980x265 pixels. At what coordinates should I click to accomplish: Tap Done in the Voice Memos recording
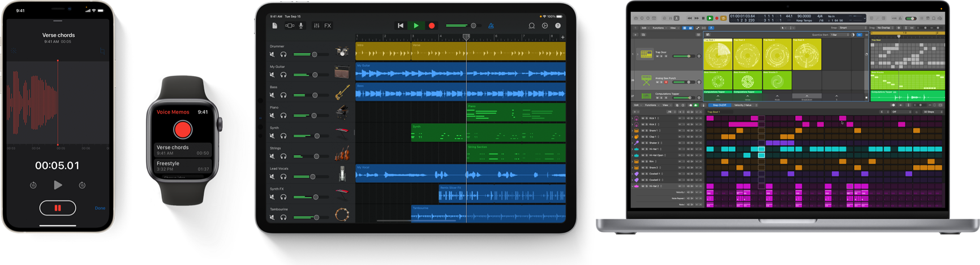[x=100, y=208]
